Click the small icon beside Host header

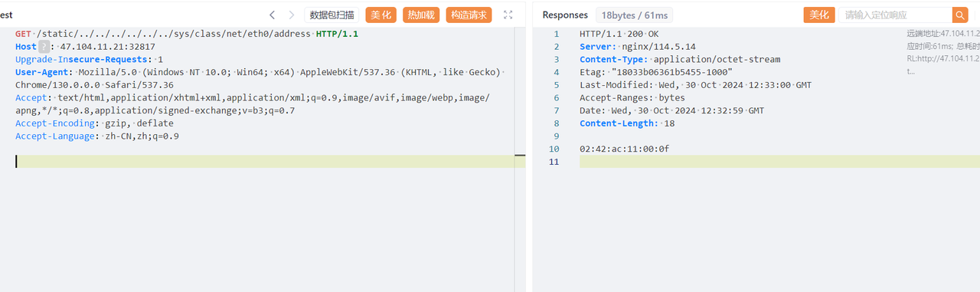[x=44, y=47]
